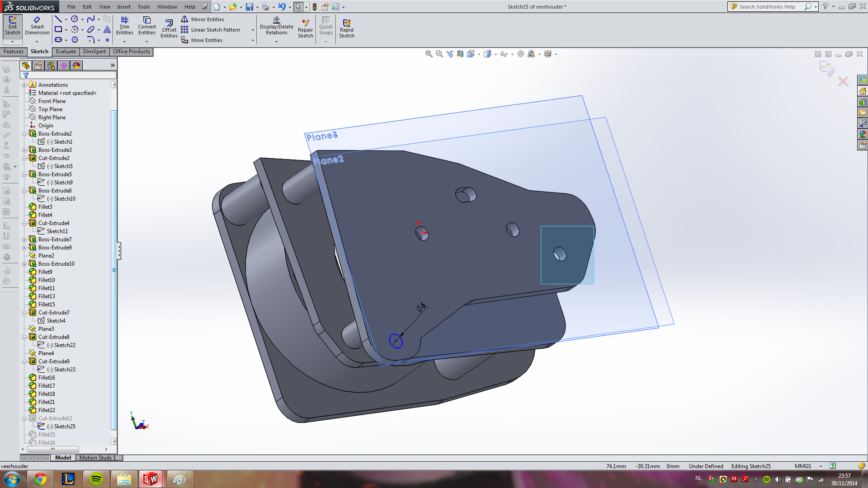This screenshot has width=868, height=488.
Task: Expand the Annotations folder
Action: 24,85
